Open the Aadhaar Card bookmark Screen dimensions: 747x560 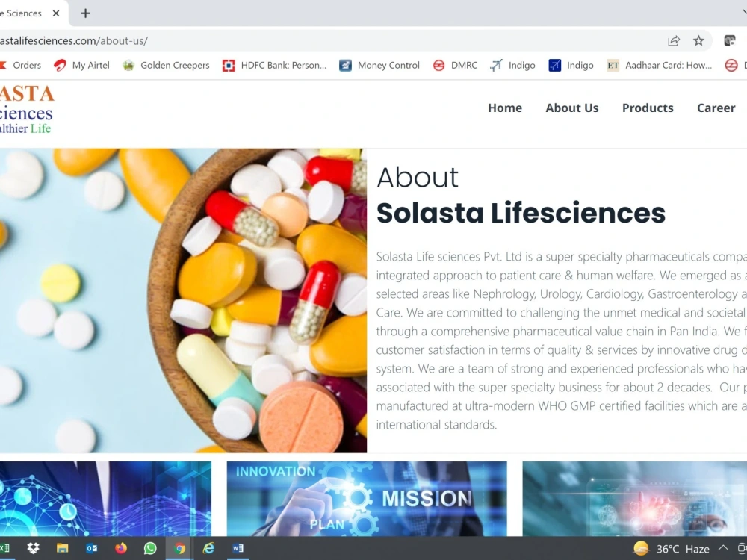tap(660, 65)
